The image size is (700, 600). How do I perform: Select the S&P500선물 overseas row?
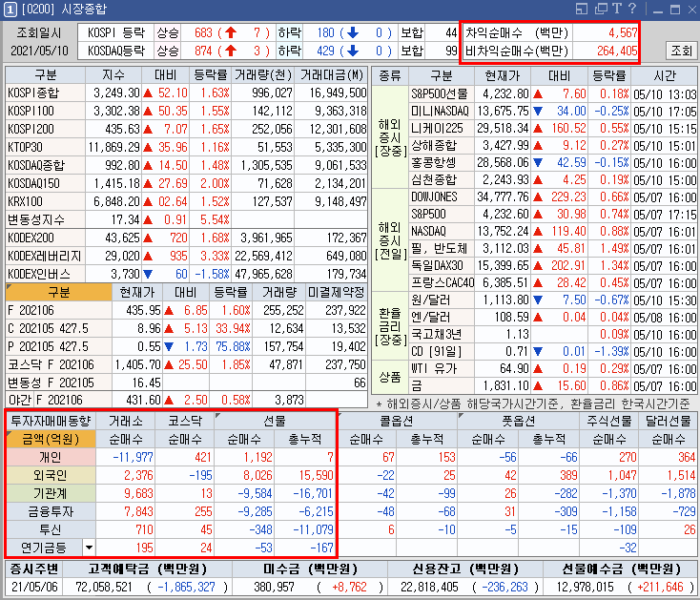point(553,93)
